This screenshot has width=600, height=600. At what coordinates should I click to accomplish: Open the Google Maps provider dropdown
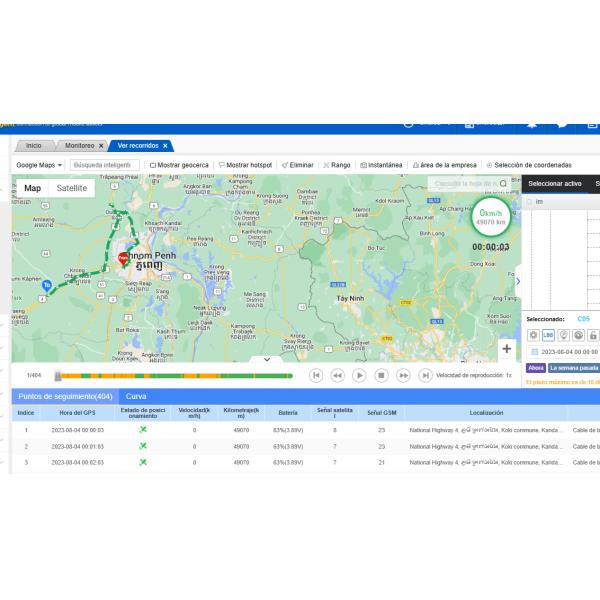coord(39,165)
